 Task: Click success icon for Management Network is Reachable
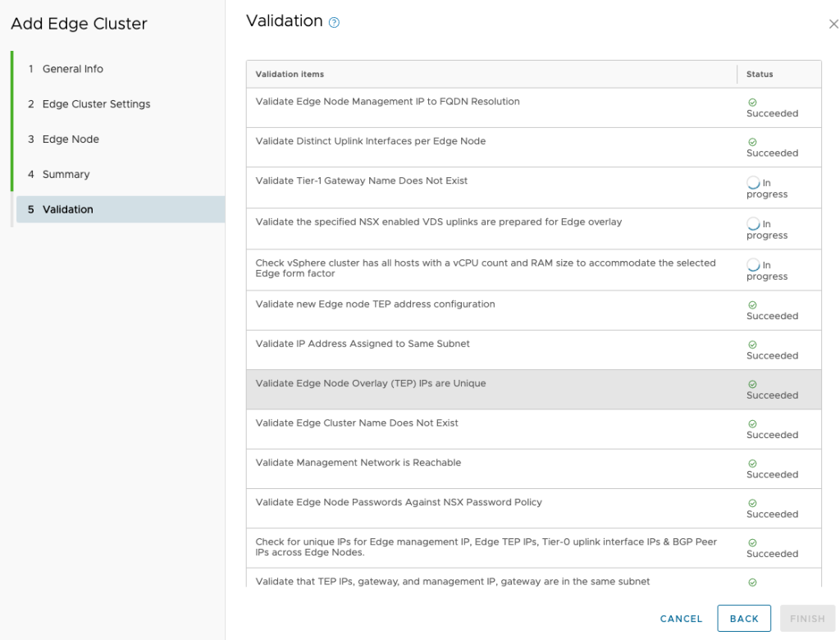tap(752, 464)
